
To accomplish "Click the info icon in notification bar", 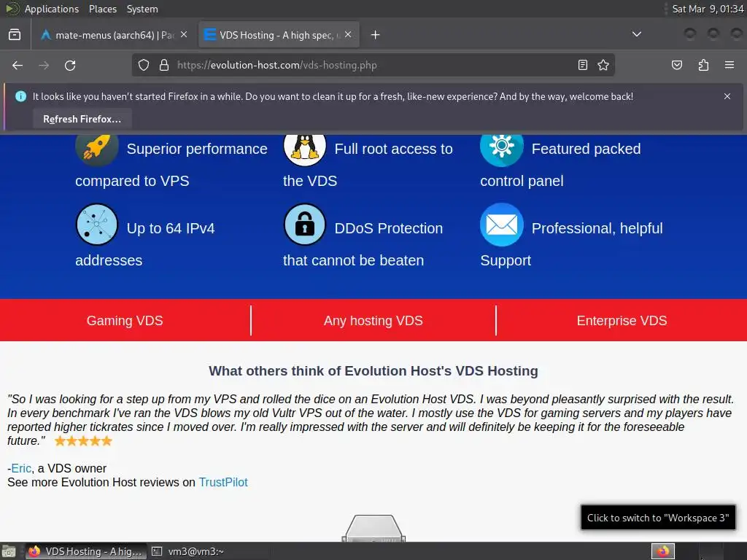I will (x=20, y=96).
